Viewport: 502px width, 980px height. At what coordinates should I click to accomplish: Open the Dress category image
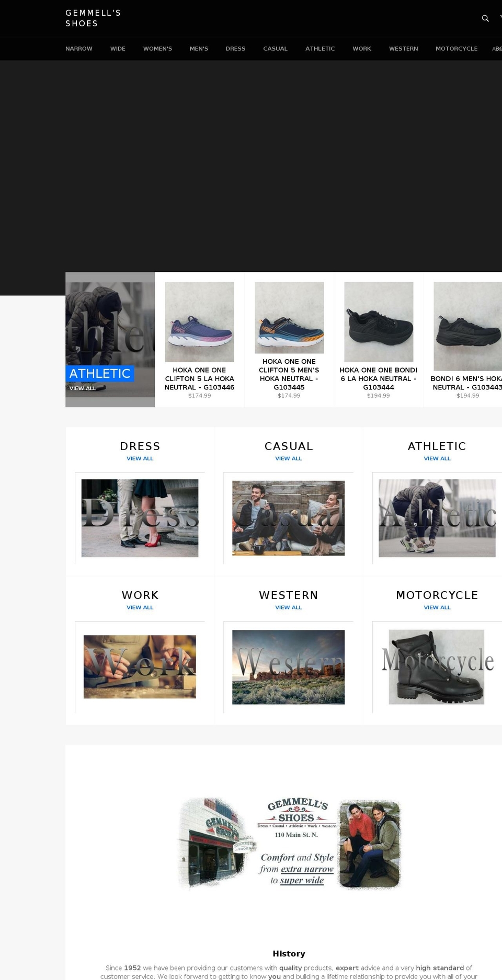click(x=140, y=518)
